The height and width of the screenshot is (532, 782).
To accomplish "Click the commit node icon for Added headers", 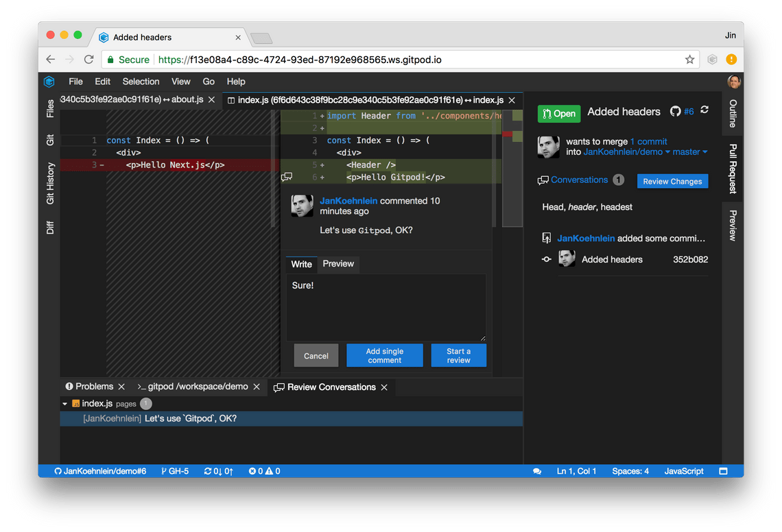I will click(547, 259).
